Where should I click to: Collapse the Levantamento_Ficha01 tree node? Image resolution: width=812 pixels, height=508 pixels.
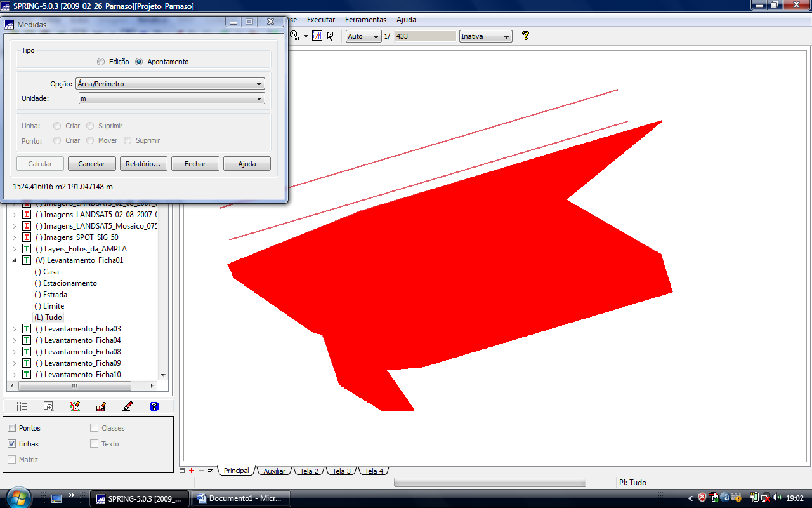coord(15,260)
